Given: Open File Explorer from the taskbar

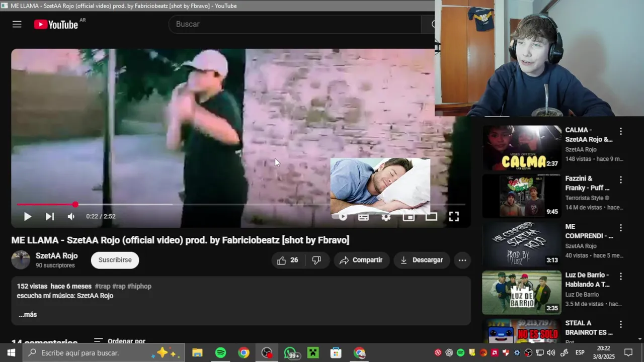Looking at the screenshot, I should (x=197, y=353).
